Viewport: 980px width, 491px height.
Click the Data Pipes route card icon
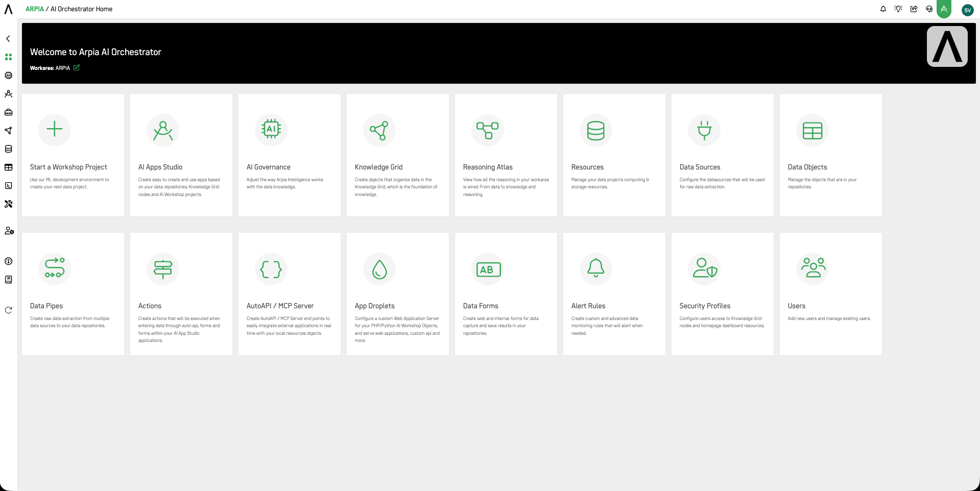tap(55, 268)
